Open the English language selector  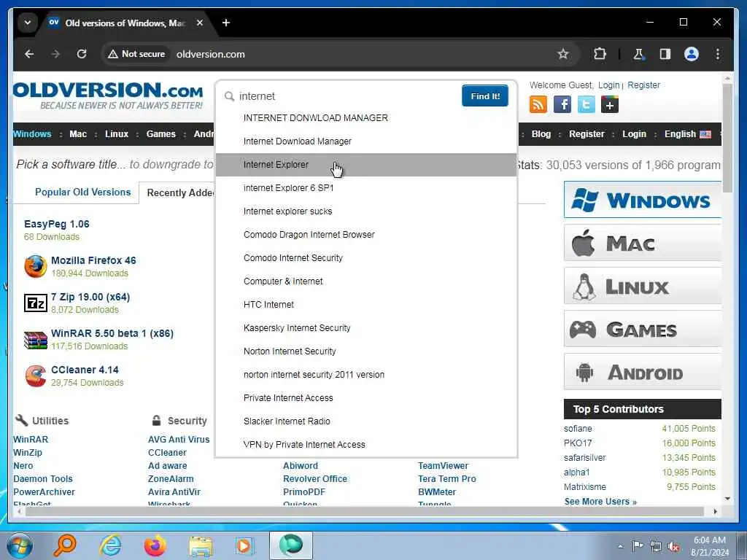687,134
